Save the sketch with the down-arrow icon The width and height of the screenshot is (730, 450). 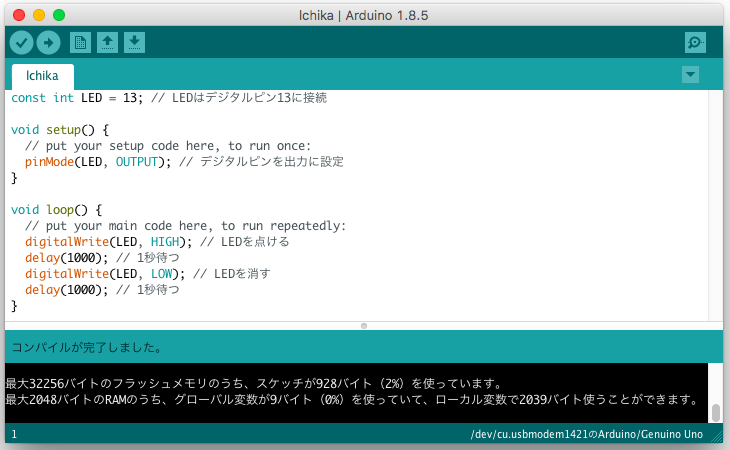click(x=134, y=43)
